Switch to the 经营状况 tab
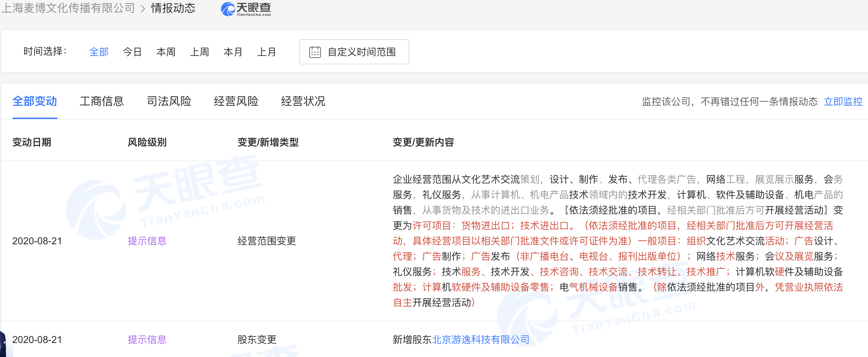Screen dimensions: 868x357 tap(303, 101)
